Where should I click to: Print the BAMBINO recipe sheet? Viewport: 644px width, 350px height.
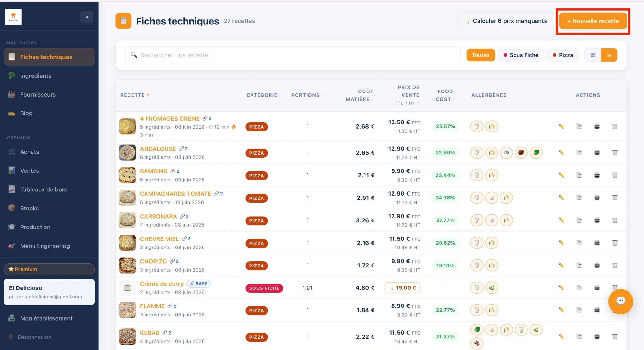597,175
